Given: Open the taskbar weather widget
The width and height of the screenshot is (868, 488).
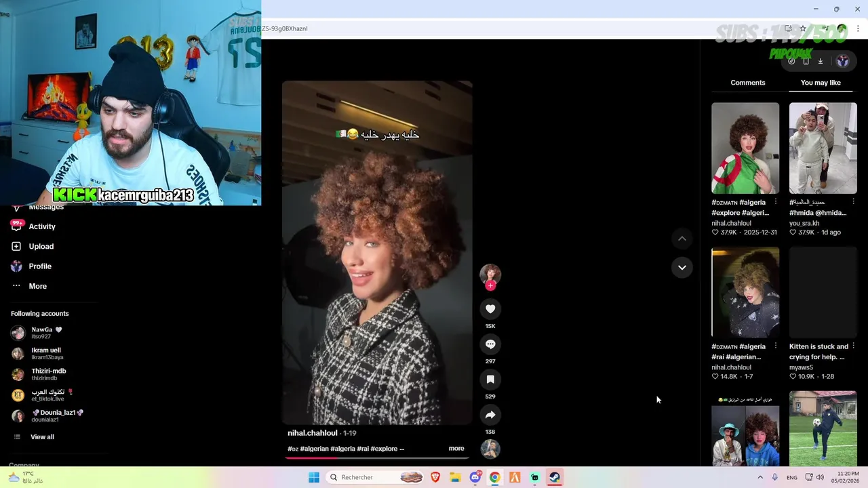Looking at the screenshot, I should click(x=26, y=477).
